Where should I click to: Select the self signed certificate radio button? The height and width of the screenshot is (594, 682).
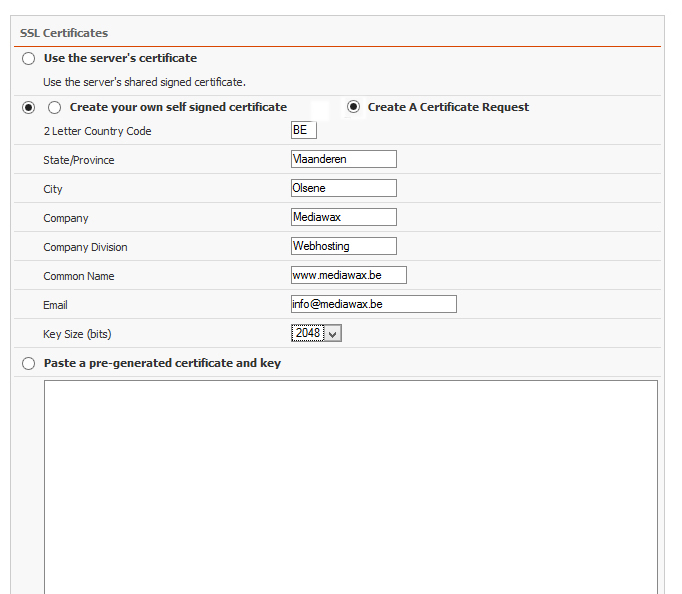coord(54,107)
